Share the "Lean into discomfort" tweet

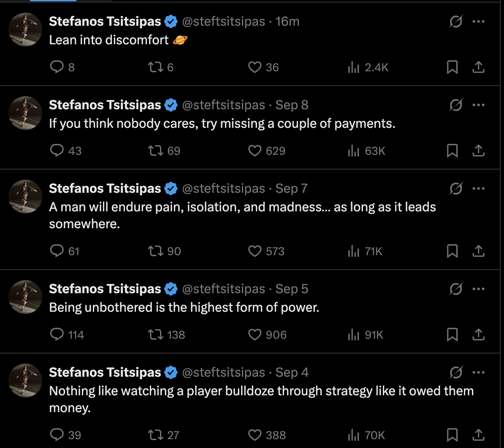[x=478, y=67]
